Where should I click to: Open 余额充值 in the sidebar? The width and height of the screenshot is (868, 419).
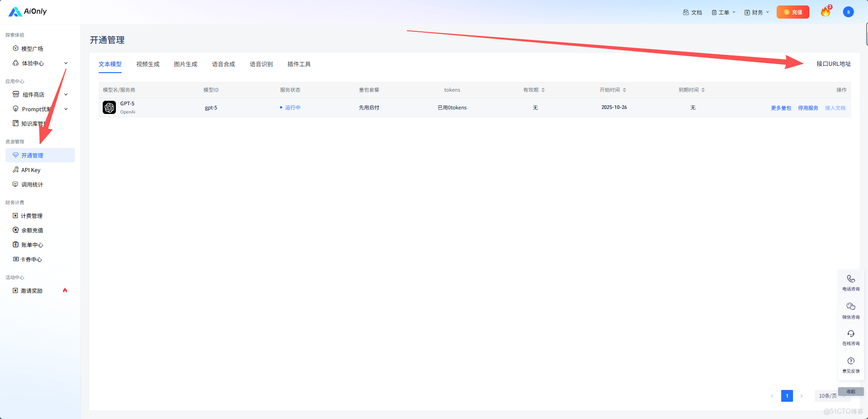[x=32, y=230]
